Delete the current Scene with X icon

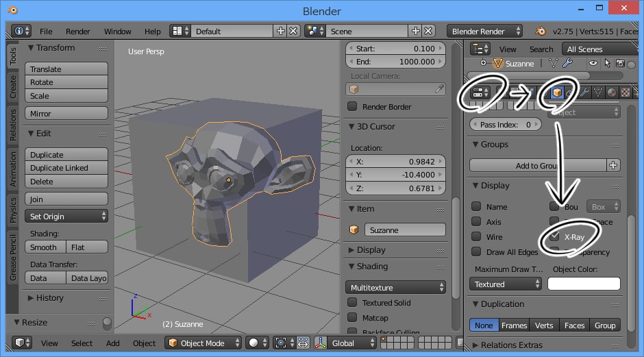coord(428,32)
